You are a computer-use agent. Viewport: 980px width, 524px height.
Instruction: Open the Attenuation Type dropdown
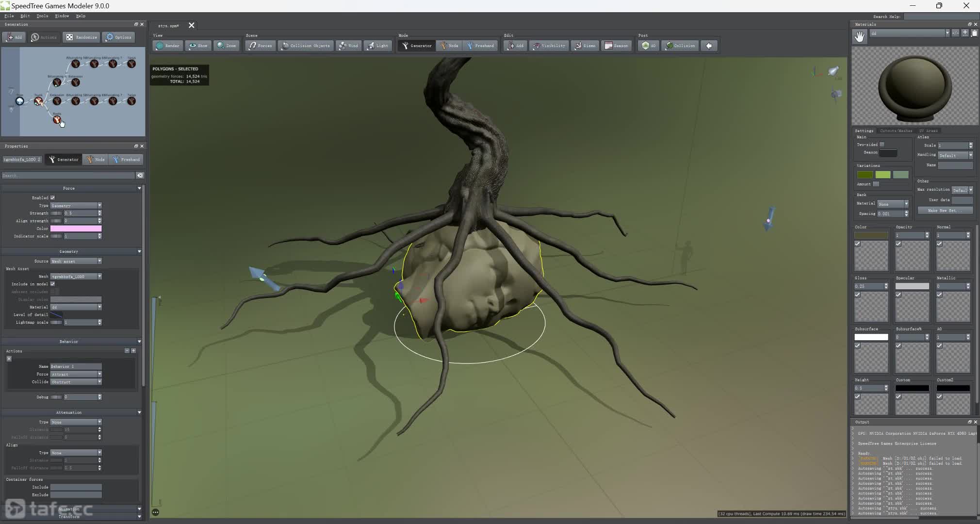pyautogui.click(x=76, y=422)
